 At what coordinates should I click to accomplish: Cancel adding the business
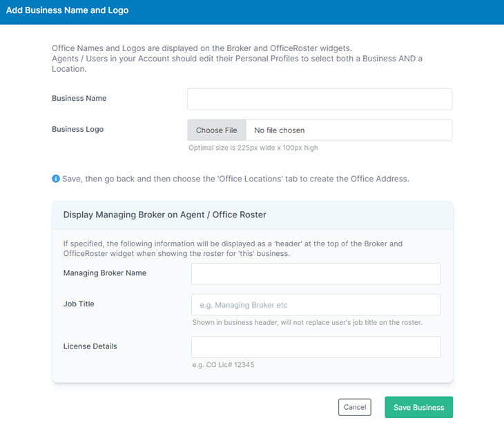click(355, 407)
